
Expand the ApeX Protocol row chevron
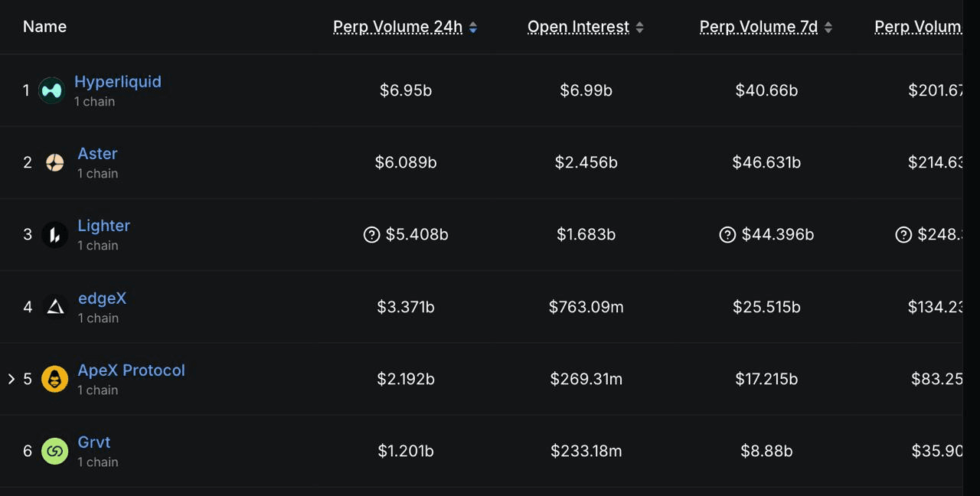tap(11, 379)
